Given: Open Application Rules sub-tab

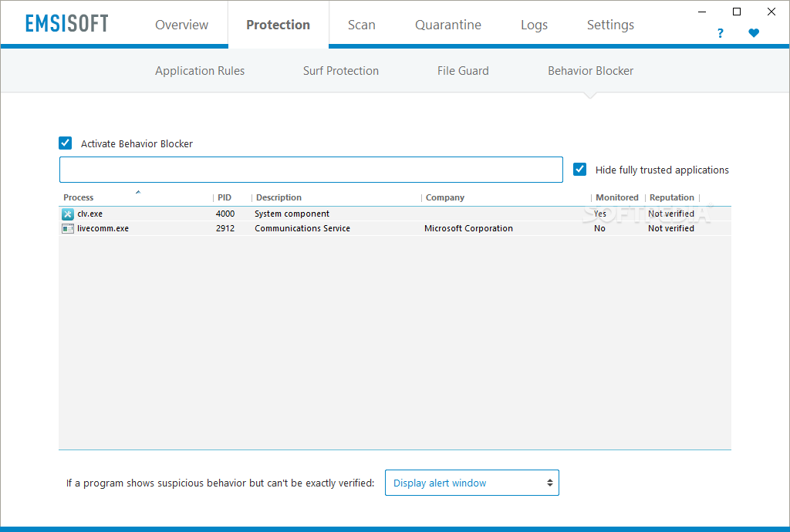Looking at the screenshot, I should coord(200,71).
